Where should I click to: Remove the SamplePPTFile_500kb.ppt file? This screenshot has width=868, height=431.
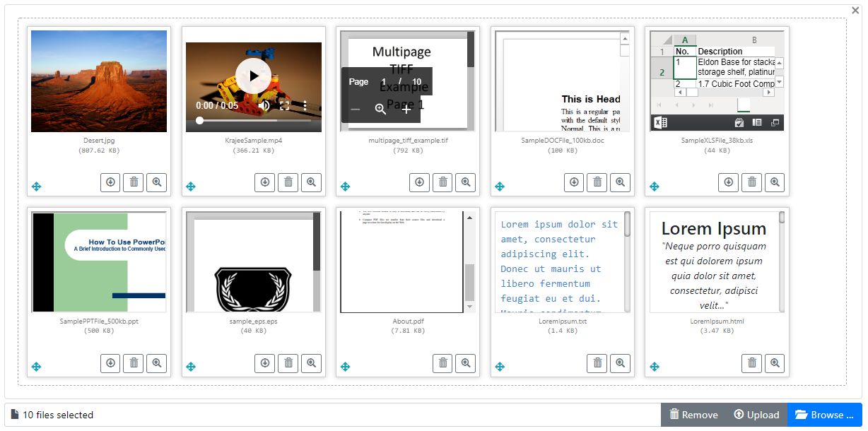coord(133,363)
